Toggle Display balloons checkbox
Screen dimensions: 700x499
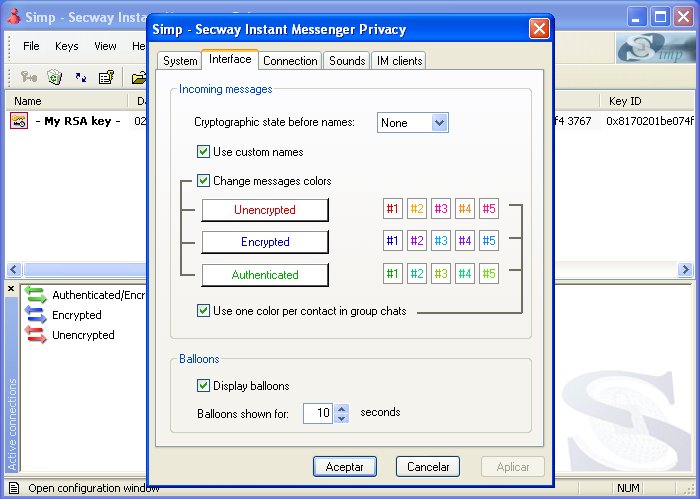(203, 386)
